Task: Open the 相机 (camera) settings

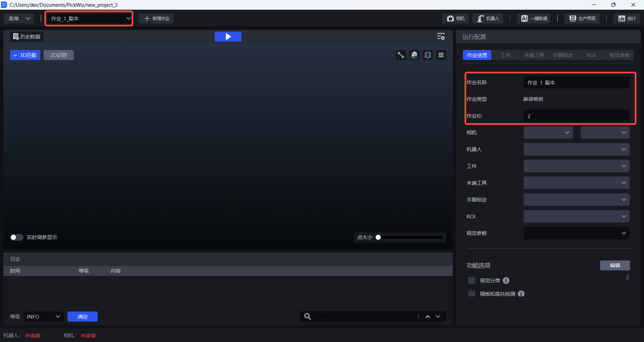Action: click(455, 19)
